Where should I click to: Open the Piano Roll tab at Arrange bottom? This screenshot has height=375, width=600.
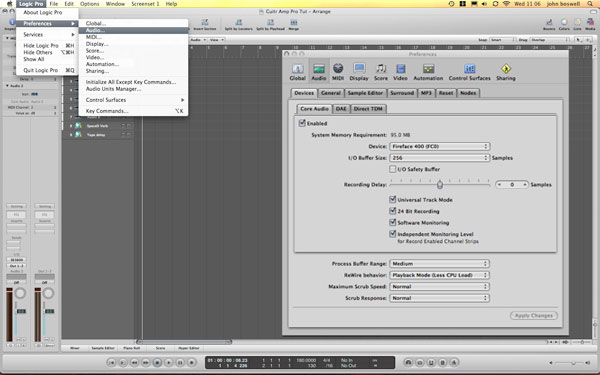coord(132,348)
